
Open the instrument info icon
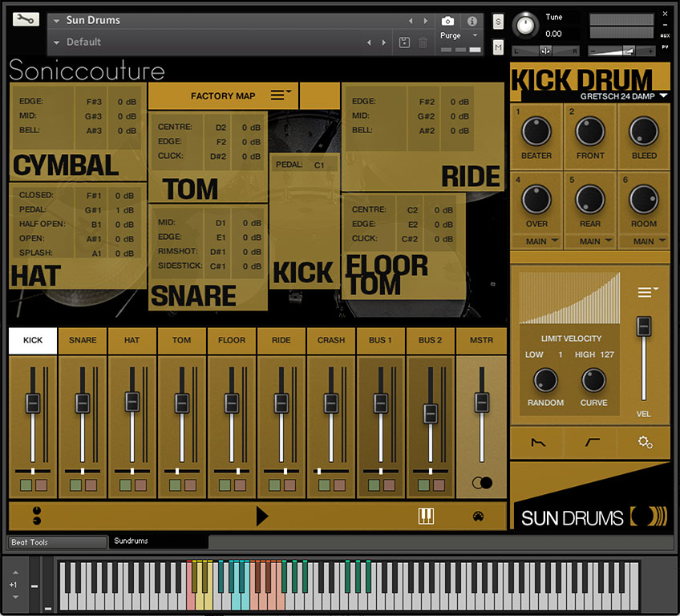click(x=472, y=21)
